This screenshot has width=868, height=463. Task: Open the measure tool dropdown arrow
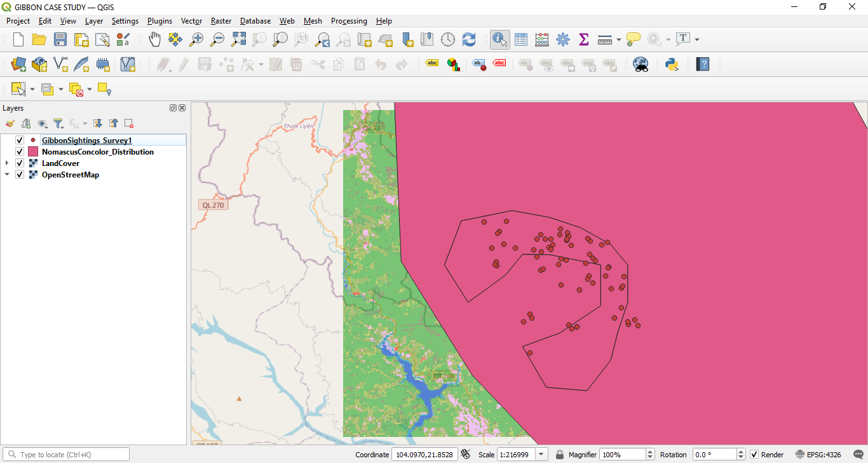(x=619, y=39)
